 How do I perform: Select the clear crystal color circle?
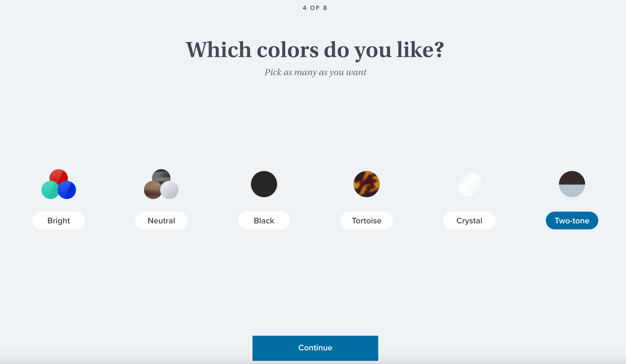click(x=469, y=184)
